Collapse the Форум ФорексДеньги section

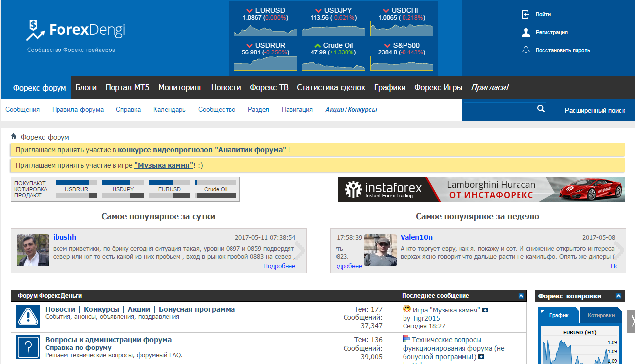click(521, 296)
